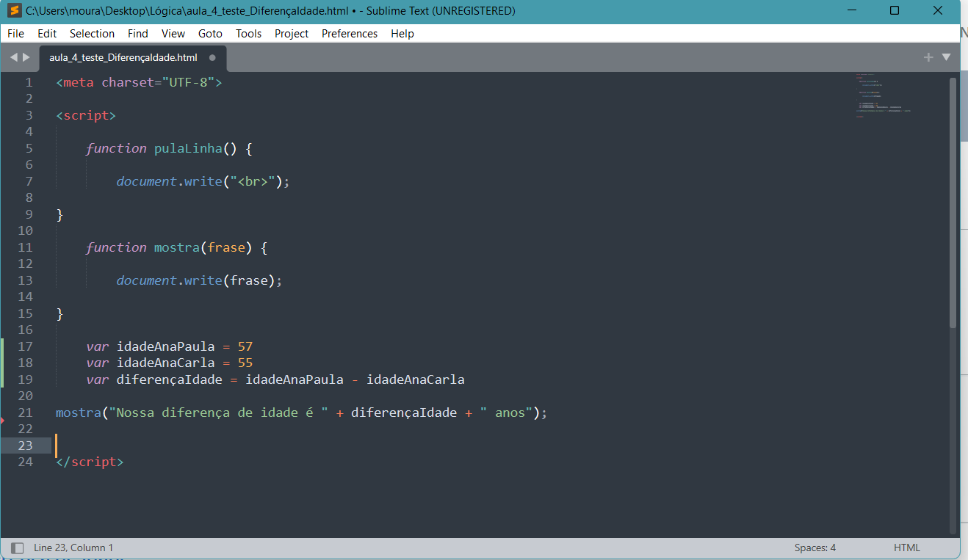Click the number 57 value

coord(245,346)
